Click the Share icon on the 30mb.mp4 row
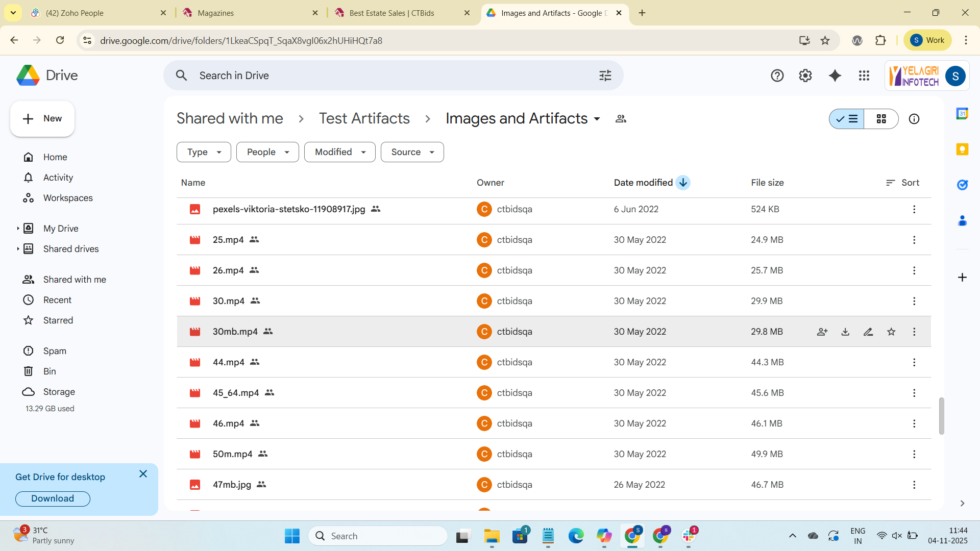Screen dimensions: 980x551 click(822, 332)
